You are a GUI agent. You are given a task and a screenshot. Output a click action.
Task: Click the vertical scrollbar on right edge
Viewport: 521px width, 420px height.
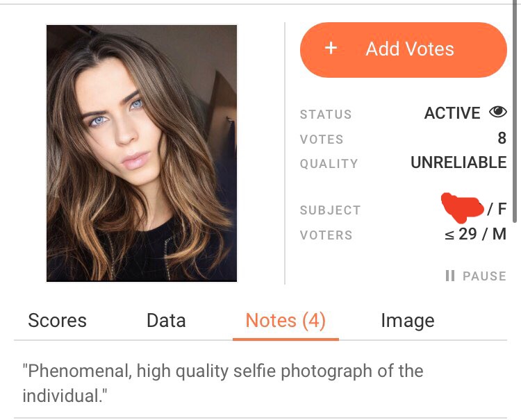click(x=515, y=111)
